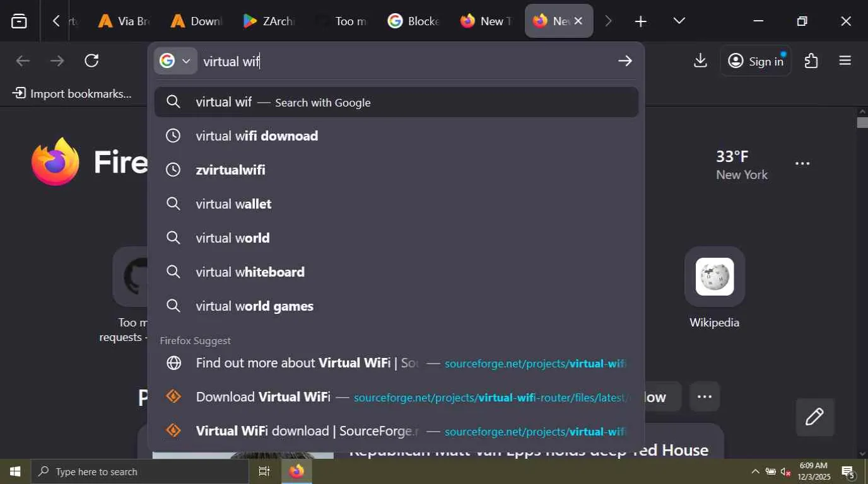The image size is (868, 484).
Task: Pick the 'virtual wifi downoad' history suggestion
Action: (396, 136)
